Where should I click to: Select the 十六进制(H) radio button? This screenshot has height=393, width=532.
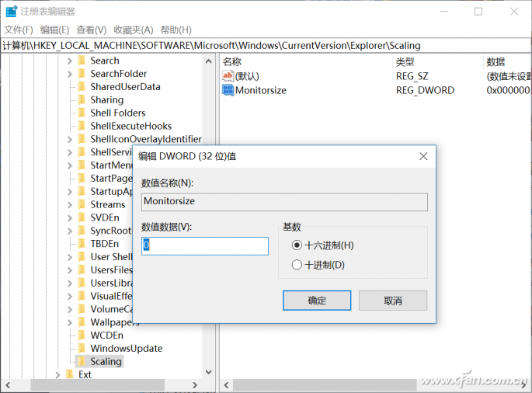(297, 245)
